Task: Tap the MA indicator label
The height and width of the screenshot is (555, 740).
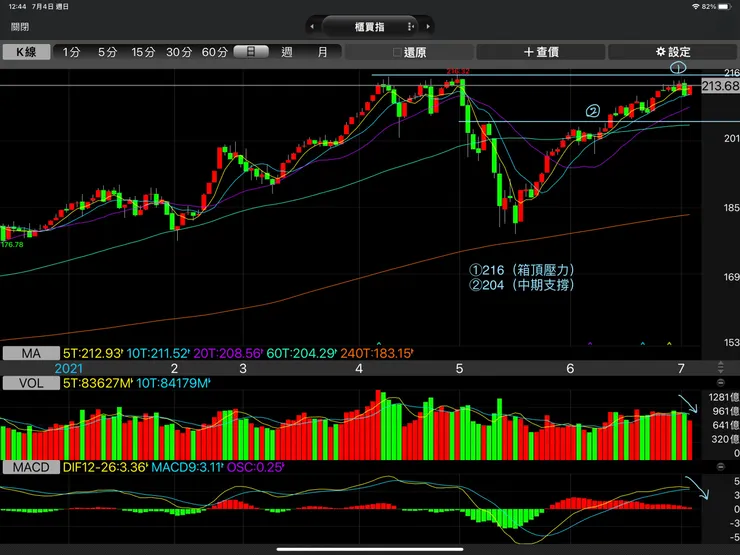Action: 31,353
